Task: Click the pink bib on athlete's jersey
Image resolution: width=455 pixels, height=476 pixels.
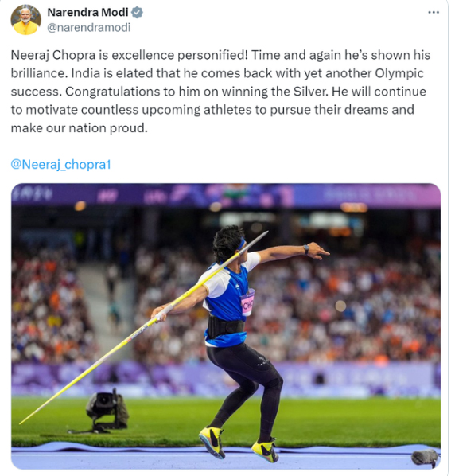Action: pos(247,303)
